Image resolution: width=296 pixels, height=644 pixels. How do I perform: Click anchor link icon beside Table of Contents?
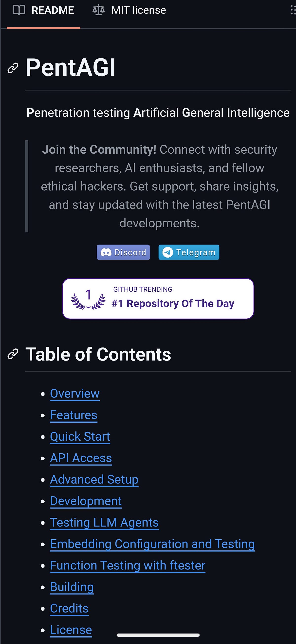[13, 354]
